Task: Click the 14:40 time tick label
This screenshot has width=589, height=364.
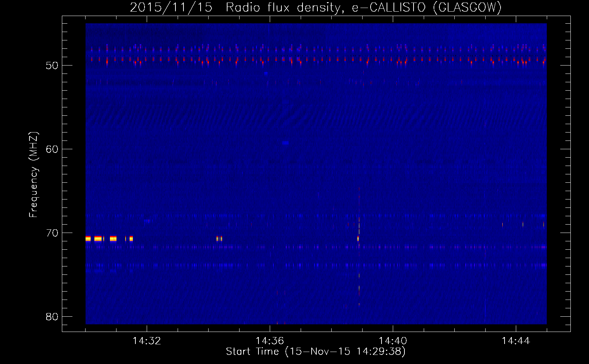Action: (393, 341)
